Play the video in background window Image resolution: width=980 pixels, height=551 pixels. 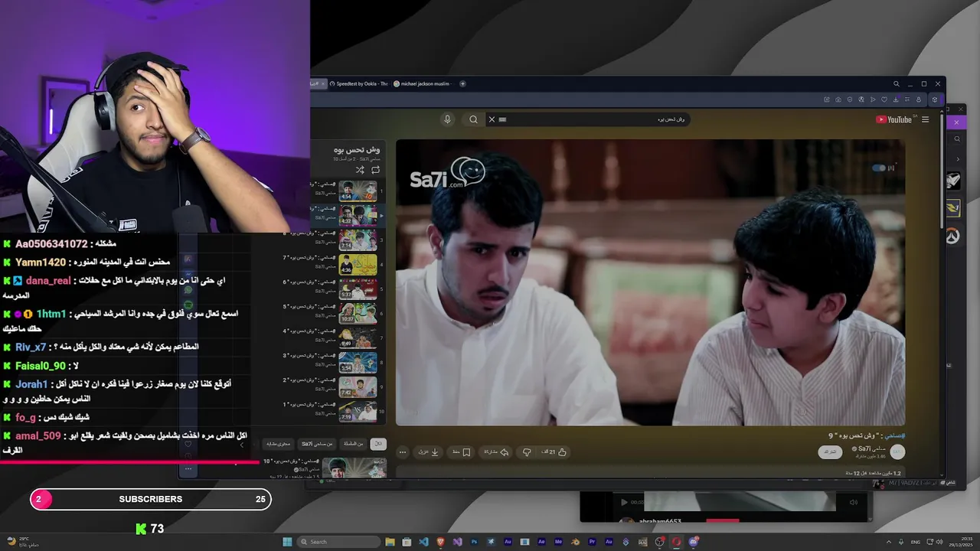tap(623, 502)
